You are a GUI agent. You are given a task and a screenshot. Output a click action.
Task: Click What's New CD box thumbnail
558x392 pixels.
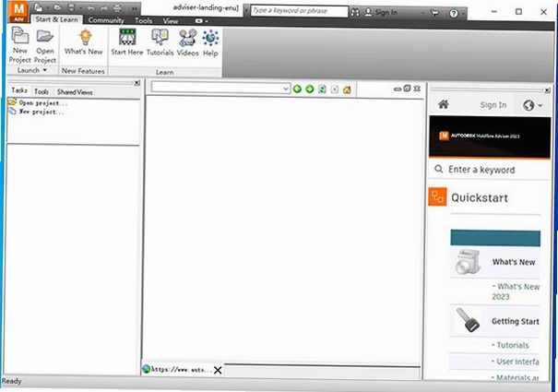pos(468,262)
